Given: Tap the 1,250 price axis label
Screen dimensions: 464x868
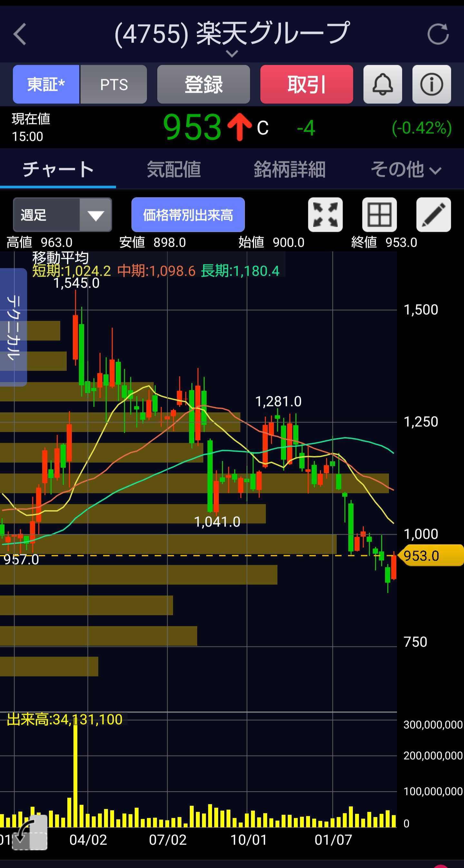Looking at the screenshot, I should pyautogui.click(x=421, y=422).
